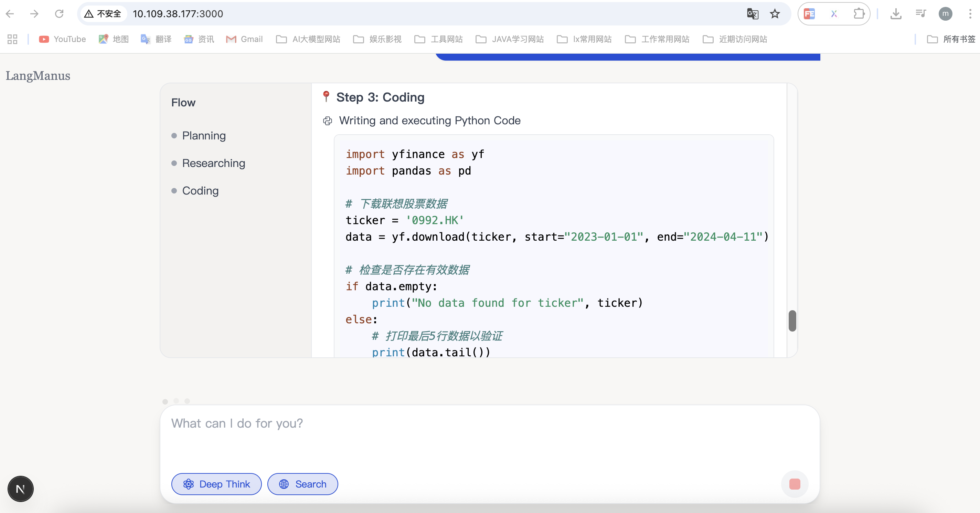Click the stop generation red button
This screenshot has width=980, height=513.
point(794,484)
